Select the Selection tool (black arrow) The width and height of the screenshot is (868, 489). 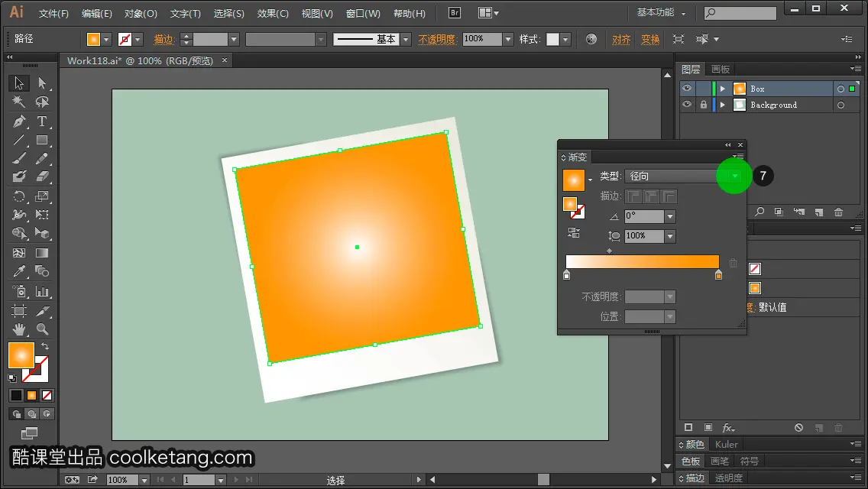tap(19, 83)
